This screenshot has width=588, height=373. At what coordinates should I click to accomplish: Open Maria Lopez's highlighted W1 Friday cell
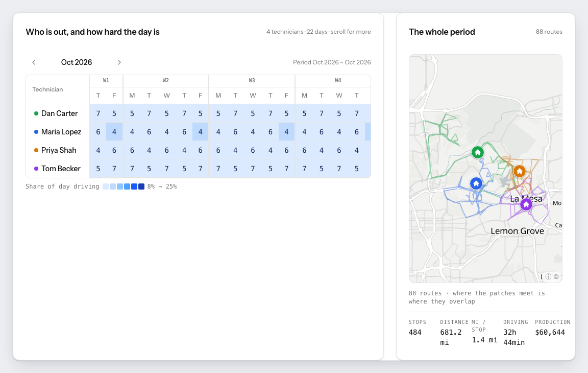[114, 132]
